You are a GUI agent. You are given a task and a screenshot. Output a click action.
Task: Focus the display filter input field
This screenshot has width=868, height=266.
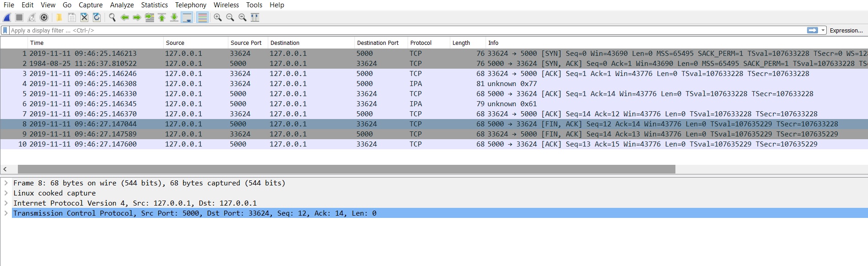(407, 30)
